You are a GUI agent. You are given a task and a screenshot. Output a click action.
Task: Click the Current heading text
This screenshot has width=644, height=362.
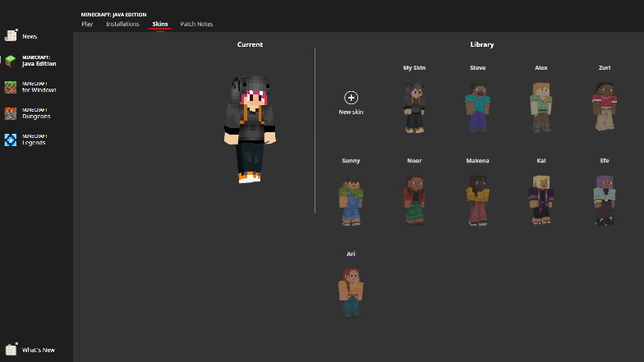pyautogui.click(x=250, y=44)
